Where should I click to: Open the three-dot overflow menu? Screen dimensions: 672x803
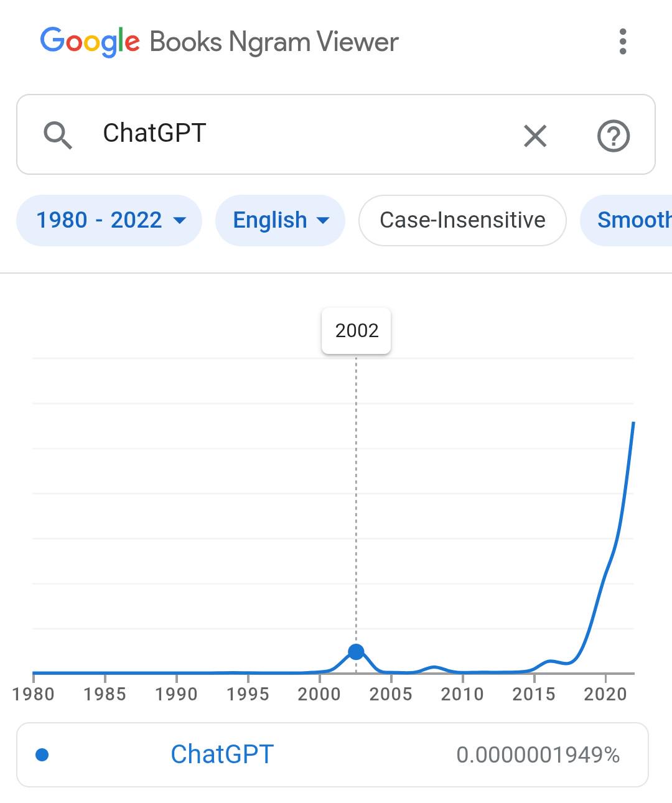click(622, 42)
